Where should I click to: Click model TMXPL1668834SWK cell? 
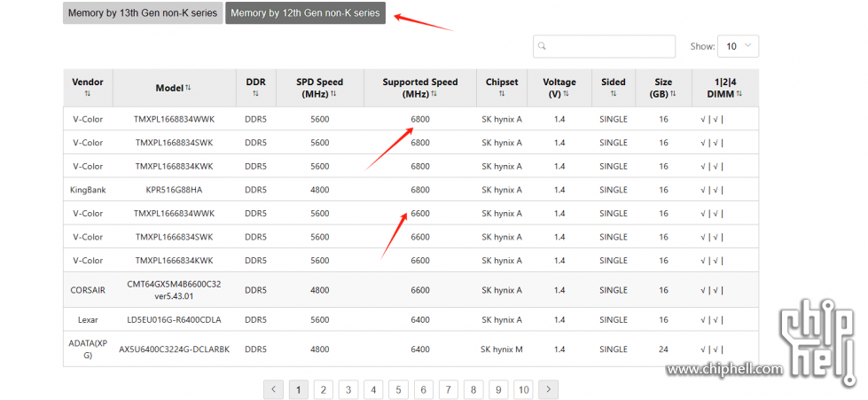click(175, 143)
